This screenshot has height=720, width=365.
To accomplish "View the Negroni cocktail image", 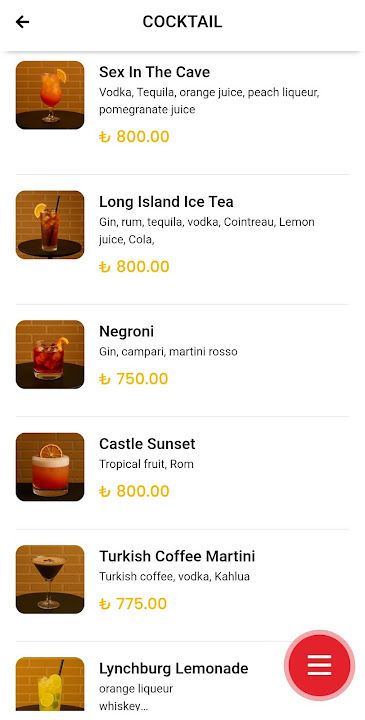I will point(50,354).
